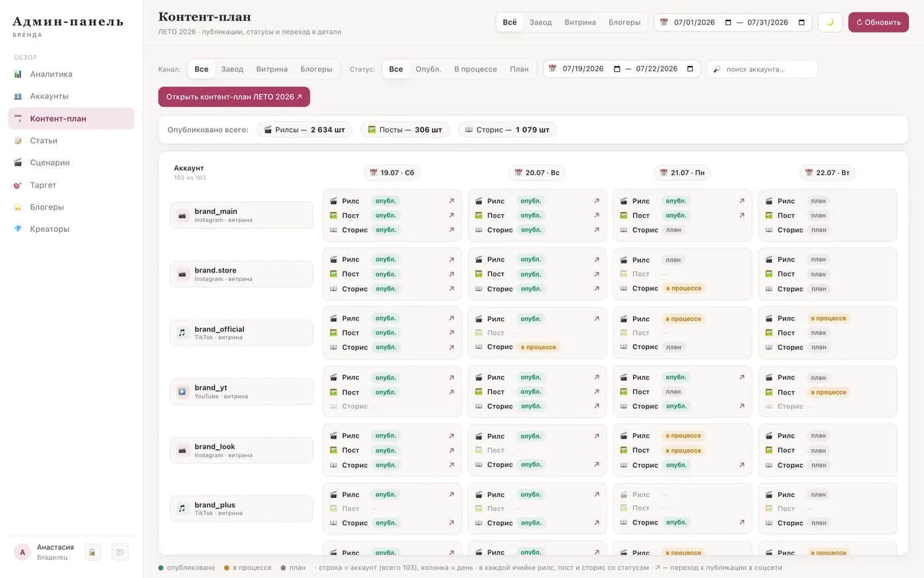Open контент-план ЛЕТО 2026 link button
924x578 pixels.
pos(234,96)
